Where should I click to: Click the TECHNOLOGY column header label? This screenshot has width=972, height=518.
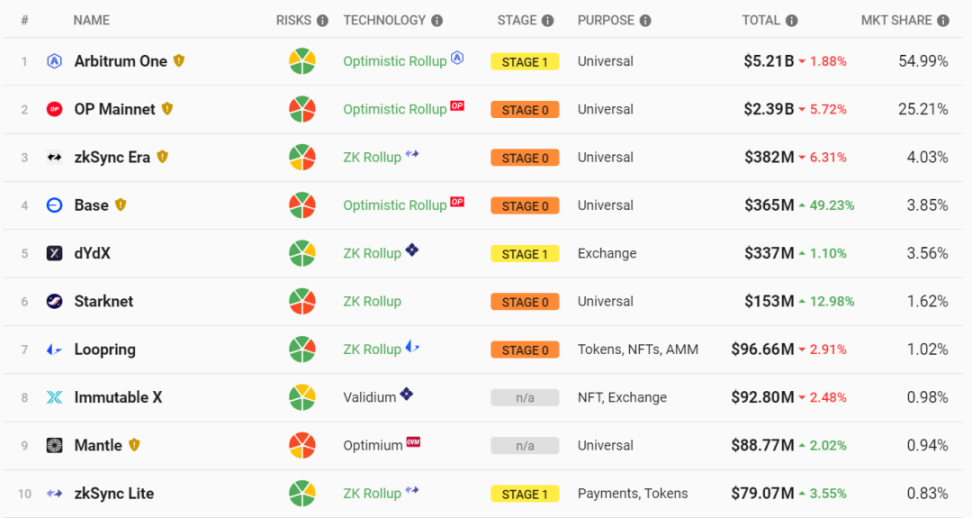point(384,20)
